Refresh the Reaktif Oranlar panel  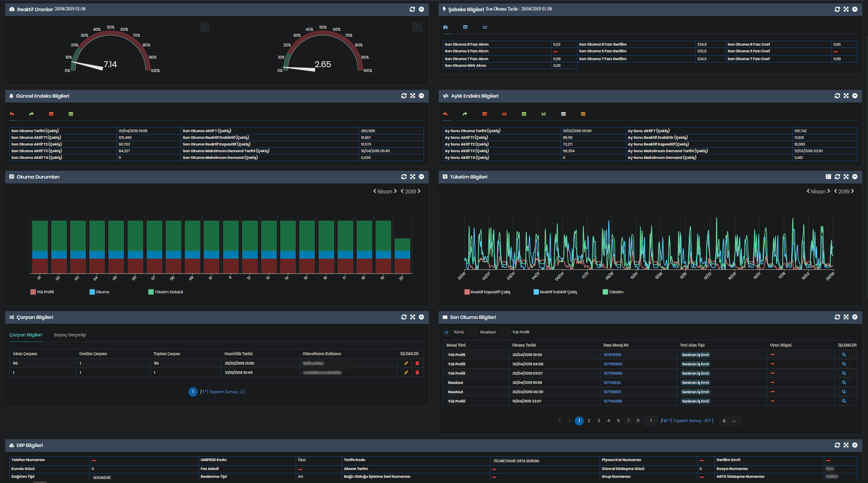(x=412, y=9)
